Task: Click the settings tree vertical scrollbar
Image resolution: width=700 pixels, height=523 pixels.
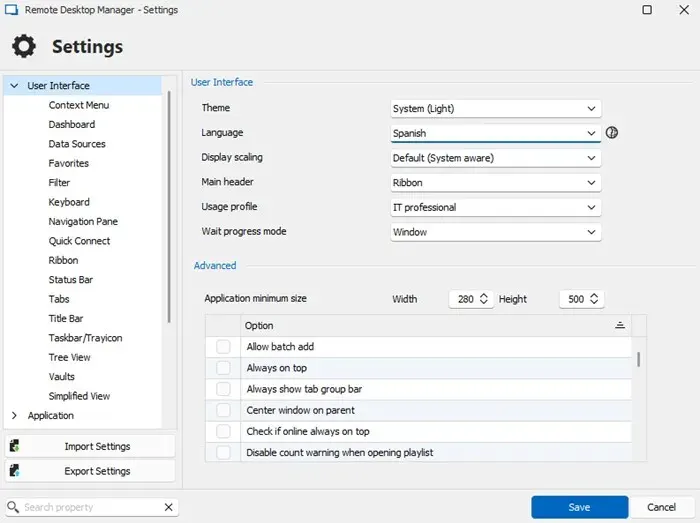Action: click(169, 206)
